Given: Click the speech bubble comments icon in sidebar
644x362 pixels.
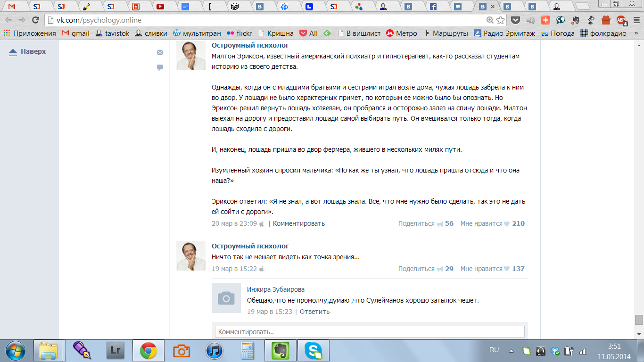Looking at the screenshot, I should (x=160, y=67).
